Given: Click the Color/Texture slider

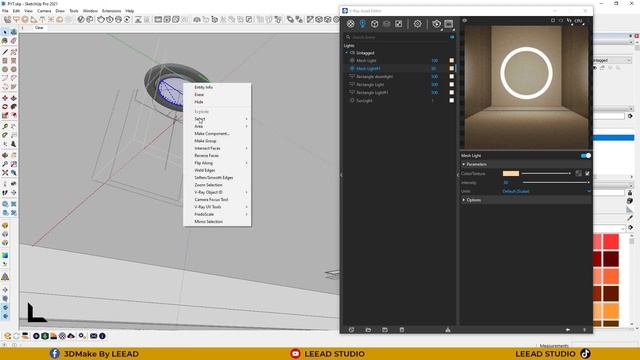Looking at the screenshot, I should pyautogui.click(x=546, y=173).
